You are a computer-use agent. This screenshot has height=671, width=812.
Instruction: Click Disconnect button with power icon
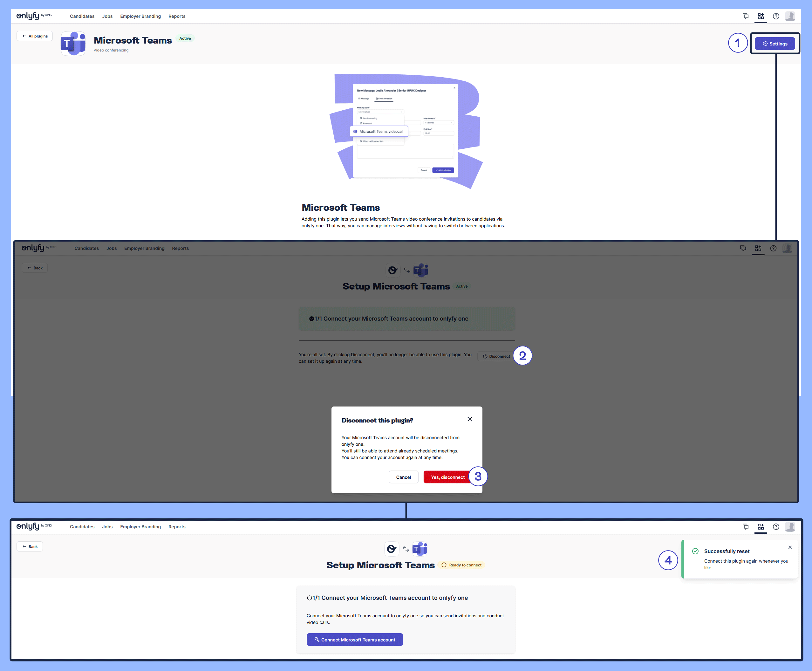coord(496,356)
